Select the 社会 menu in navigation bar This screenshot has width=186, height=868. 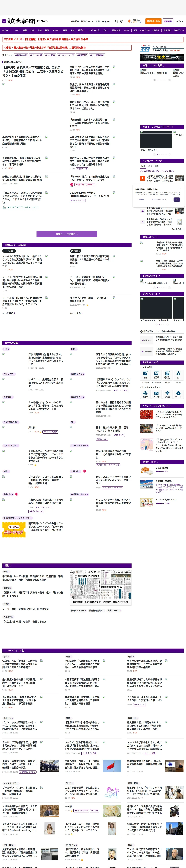(32, 30)
